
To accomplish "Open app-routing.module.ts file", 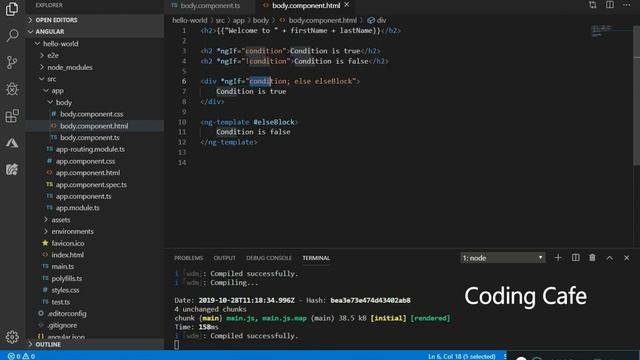I will (x=90, y=149).
